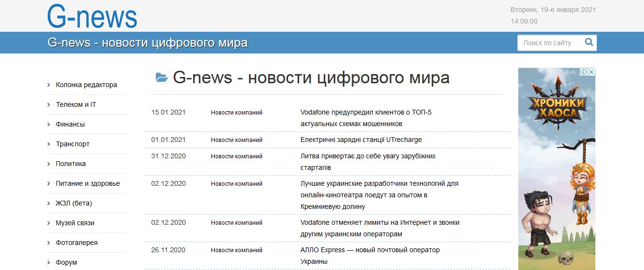Click the clock time 14:09:00
This screenshot has width=644, height=270.
524,21
